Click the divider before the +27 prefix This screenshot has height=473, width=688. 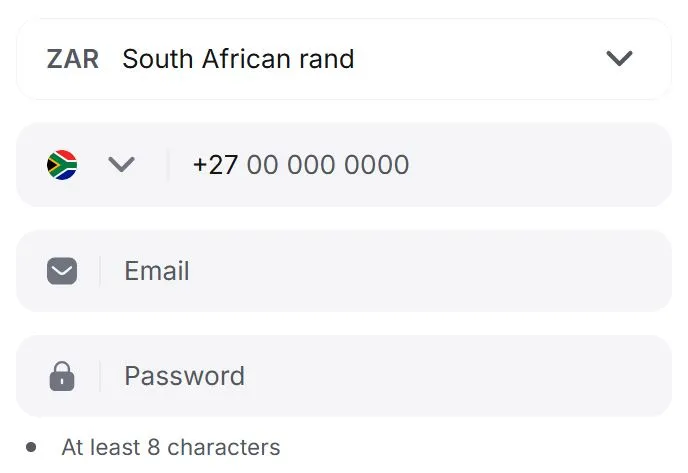pyautogui.click(x=168, y=165)
